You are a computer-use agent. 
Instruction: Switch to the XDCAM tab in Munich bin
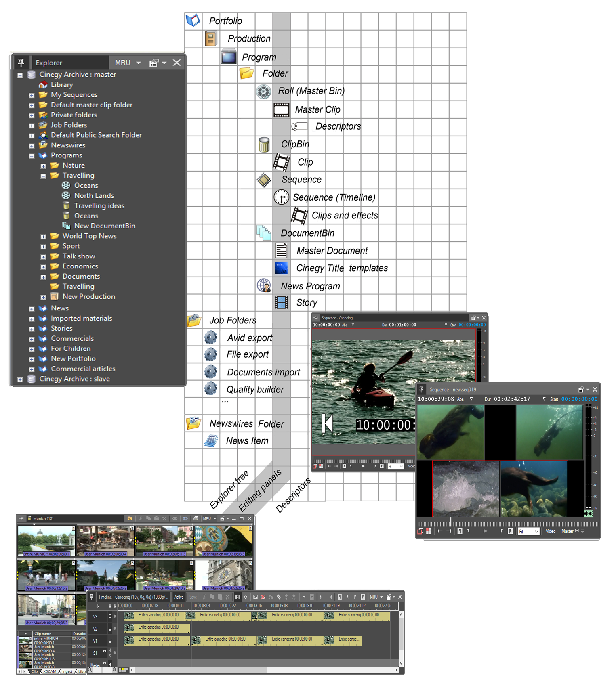(50, 672)
